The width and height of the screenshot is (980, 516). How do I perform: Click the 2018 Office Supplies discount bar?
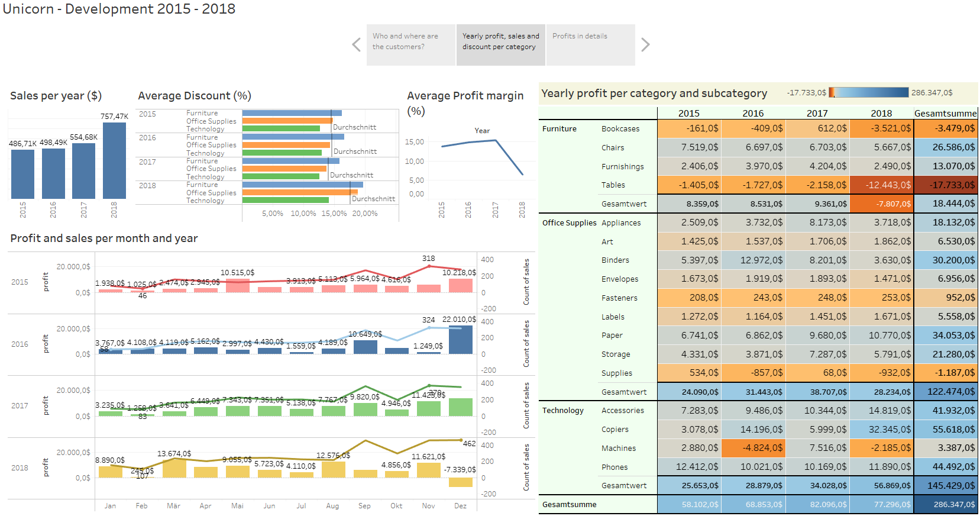pyautogui.click(x=299, y=192)
